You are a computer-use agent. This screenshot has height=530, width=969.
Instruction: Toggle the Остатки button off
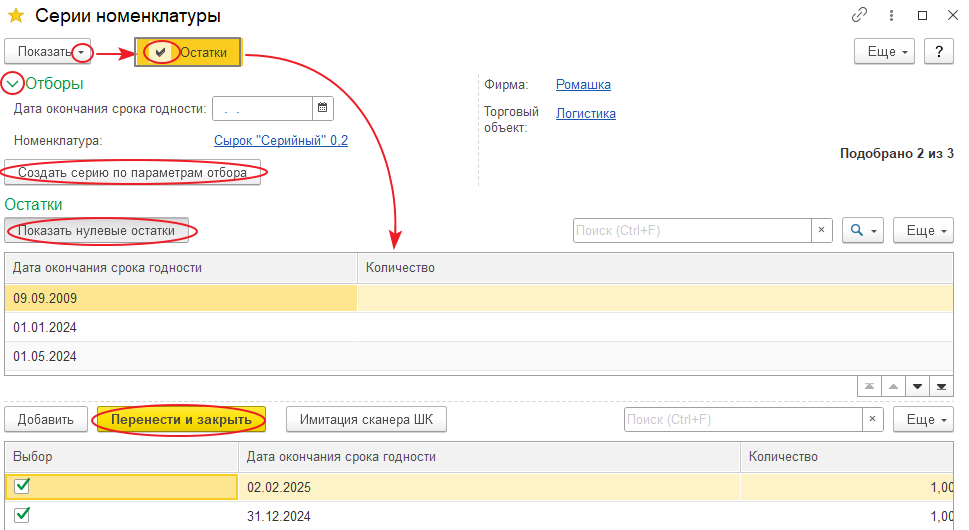188,52
